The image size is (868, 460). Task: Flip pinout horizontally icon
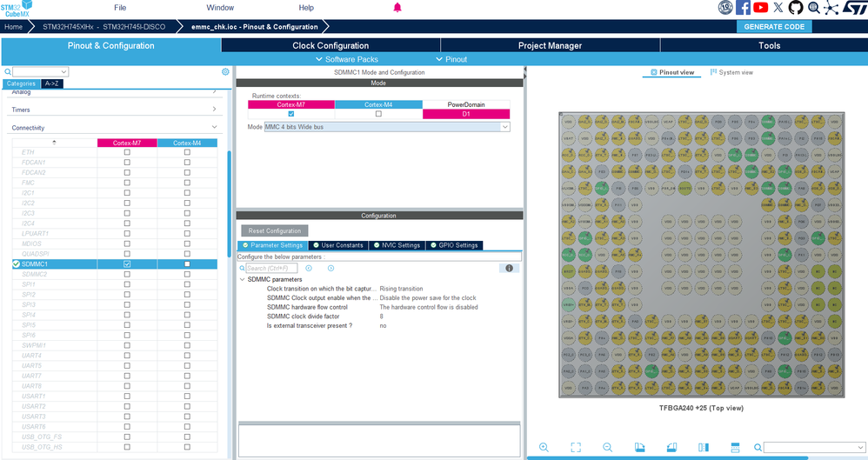[x=704, y=447]
